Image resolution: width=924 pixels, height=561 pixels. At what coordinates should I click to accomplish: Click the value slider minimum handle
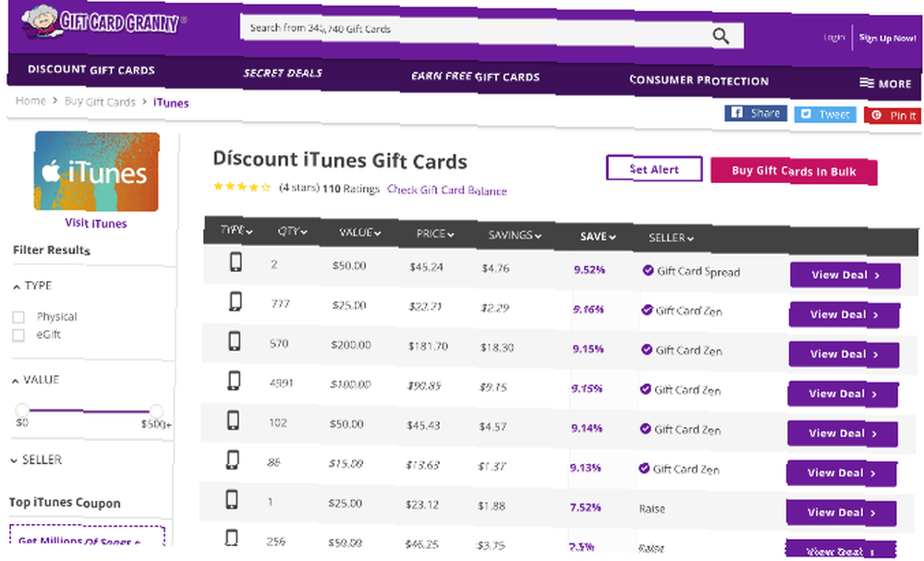point(22,409)
